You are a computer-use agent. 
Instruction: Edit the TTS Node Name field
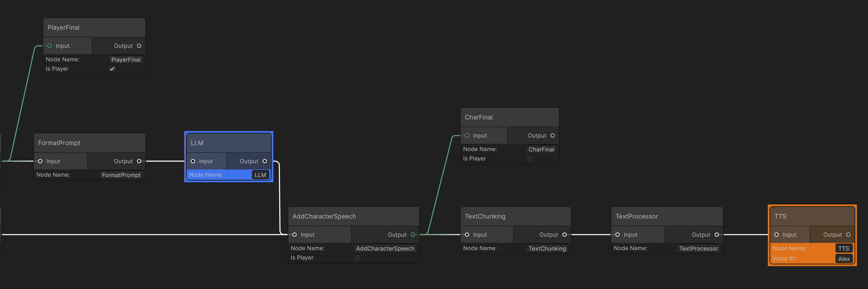point(844,248)
